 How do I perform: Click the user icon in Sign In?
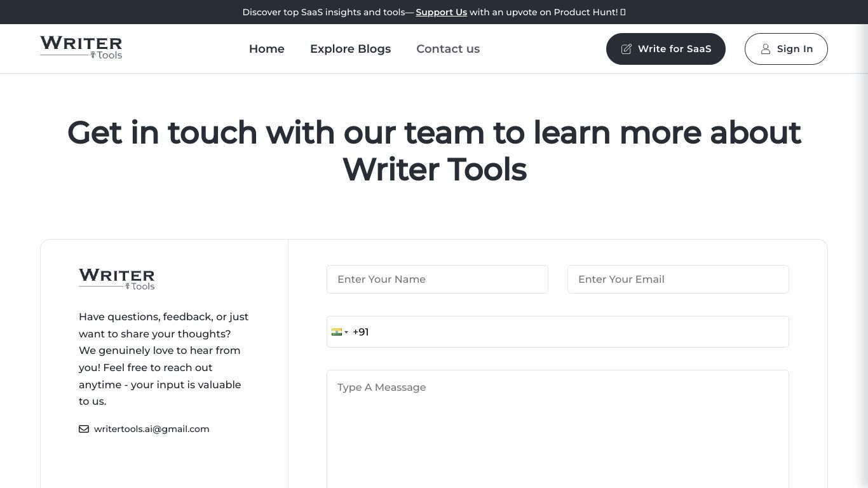tap(766, 49)
